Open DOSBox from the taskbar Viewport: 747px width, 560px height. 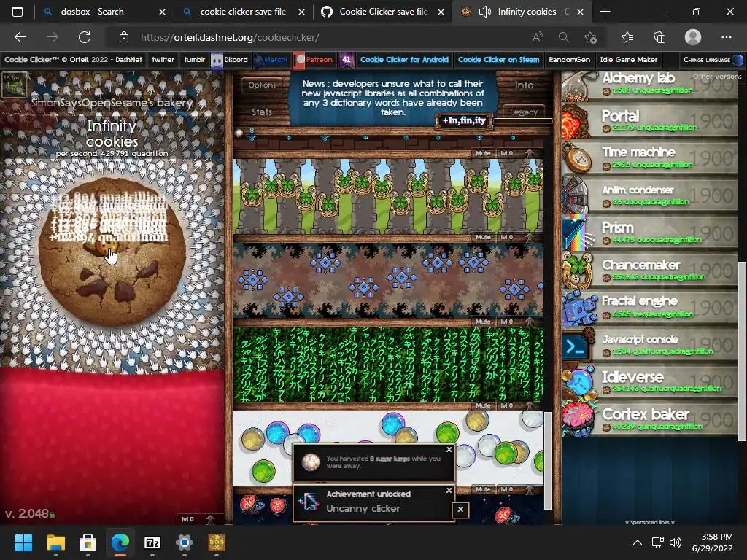click(x=217, y=542)
